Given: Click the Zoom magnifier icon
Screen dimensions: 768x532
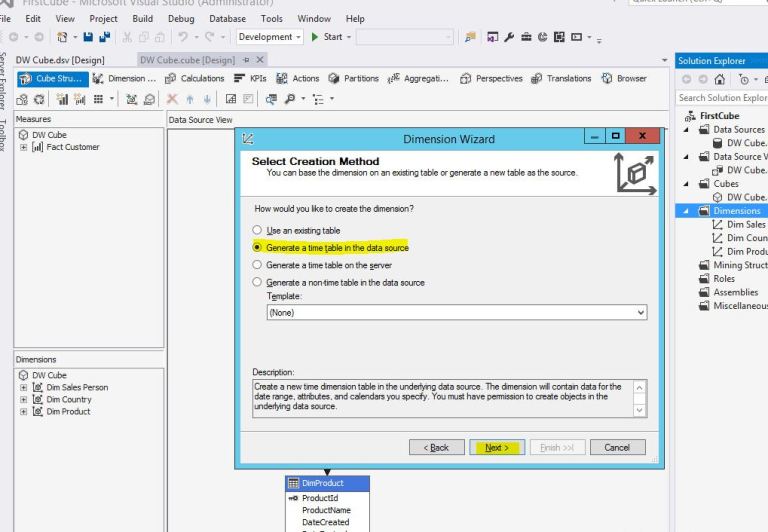Looking at the screenshot, I should coord(290,99).
